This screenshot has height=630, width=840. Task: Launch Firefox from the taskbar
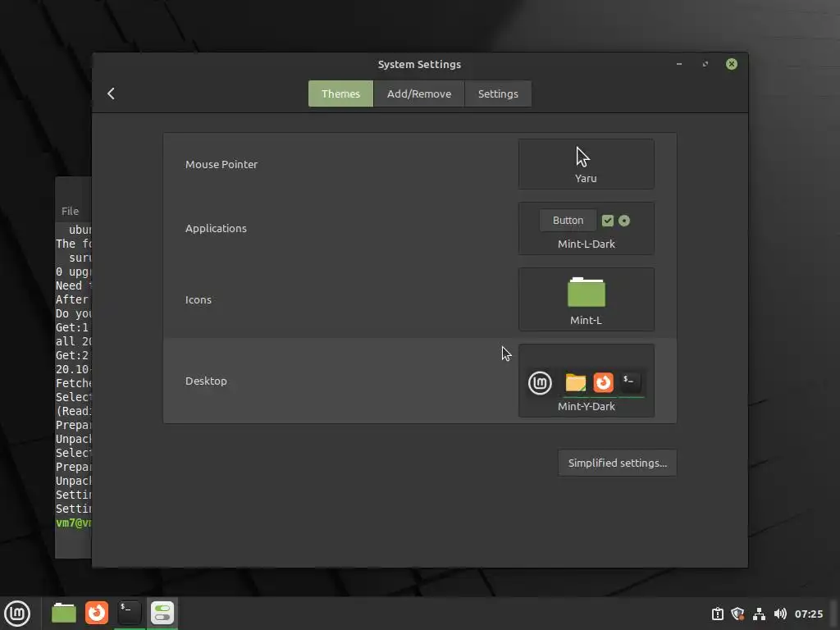click(97, 613)
